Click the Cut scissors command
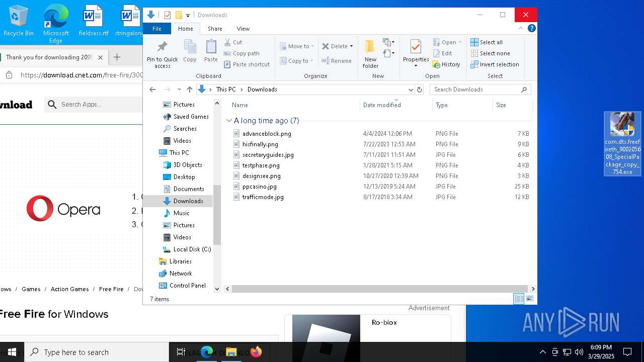The image size is (644, 362). [x=233, y=42]
